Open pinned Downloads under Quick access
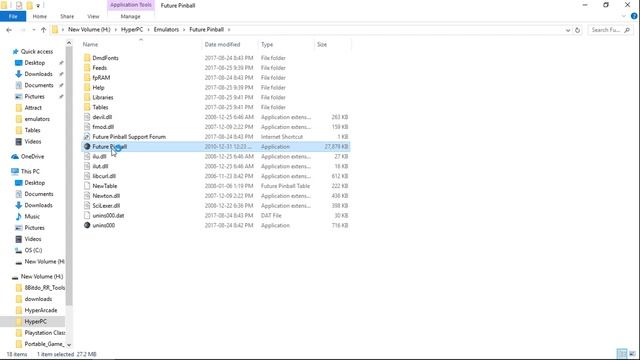The width and height of the screenshot is (640, 360). pos(38,74)
